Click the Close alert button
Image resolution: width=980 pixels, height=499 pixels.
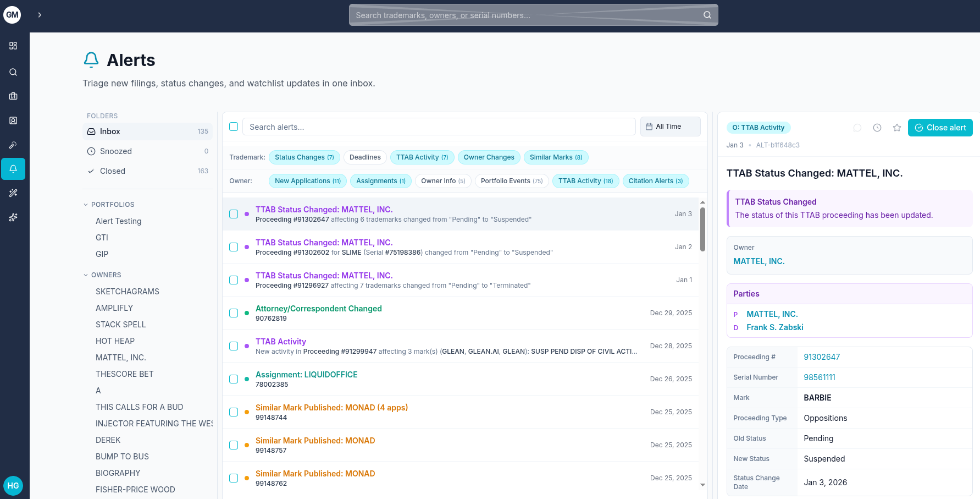(940, 128)
